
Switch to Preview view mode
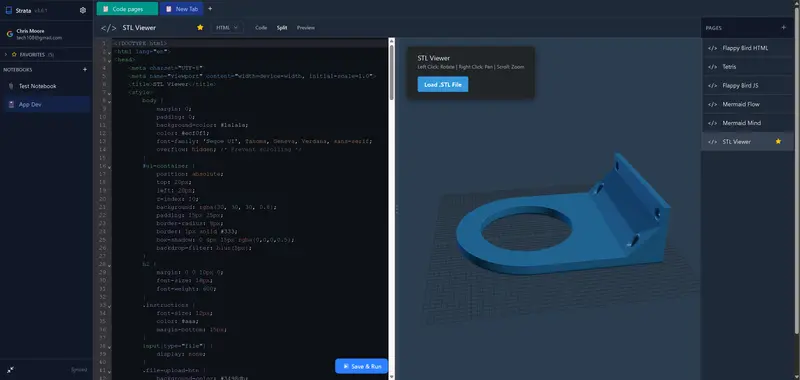point(306,28)
